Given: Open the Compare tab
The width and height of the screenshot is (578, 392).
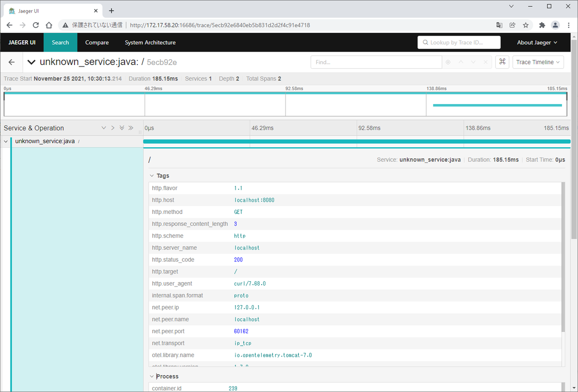Looking at the screenshot, I should pyautogui.click(x=97, y=42).
